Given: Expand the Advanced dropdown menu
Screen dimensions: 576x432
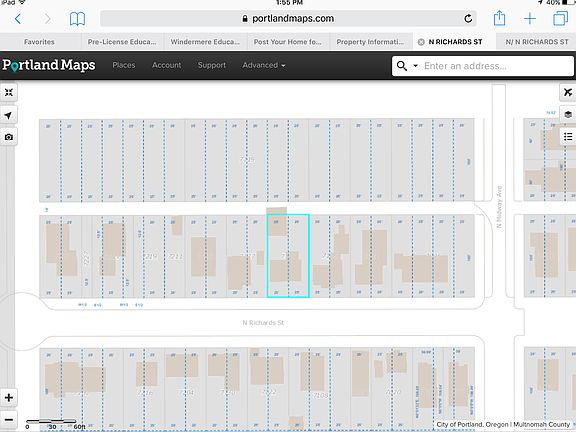Looking at the screenshot, I should (x=264, y=65).
